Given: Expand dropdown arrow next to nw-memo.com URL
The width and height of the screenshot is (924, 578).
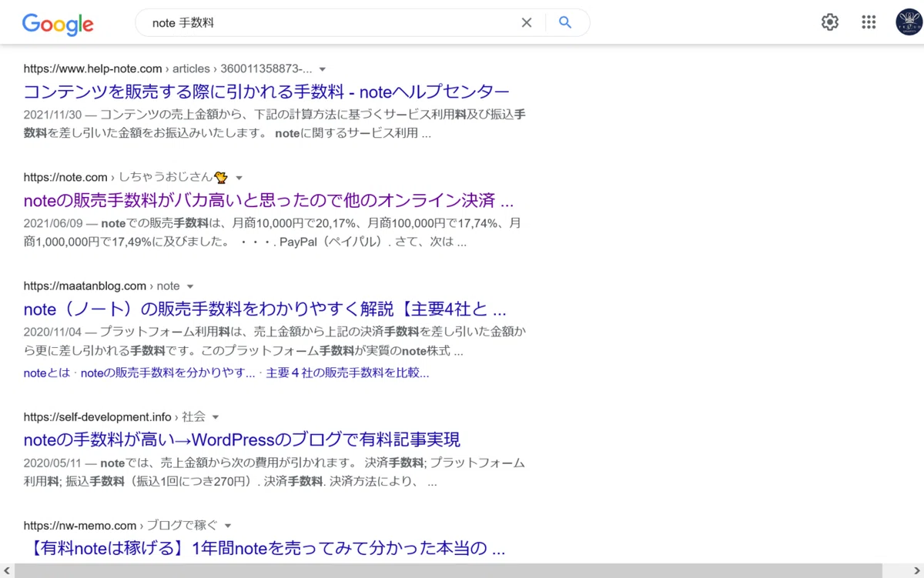Looking at the screenshot, I should 228,526.
